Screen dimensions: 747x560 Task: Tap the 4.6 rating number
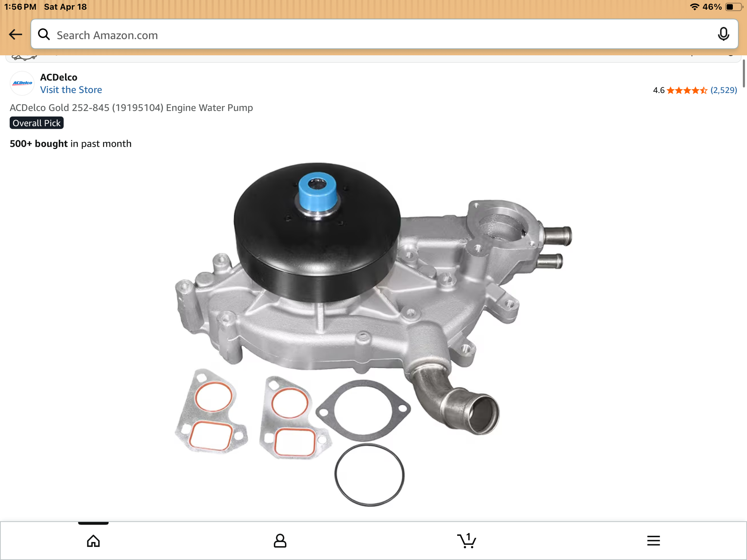coord(658,90)
